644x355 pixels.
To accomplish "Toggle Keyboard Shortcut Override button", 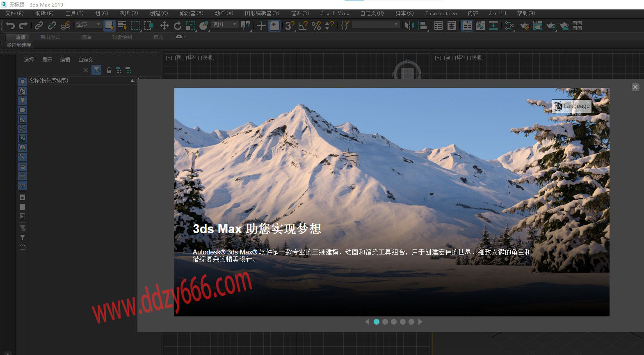I will point(274,26).
